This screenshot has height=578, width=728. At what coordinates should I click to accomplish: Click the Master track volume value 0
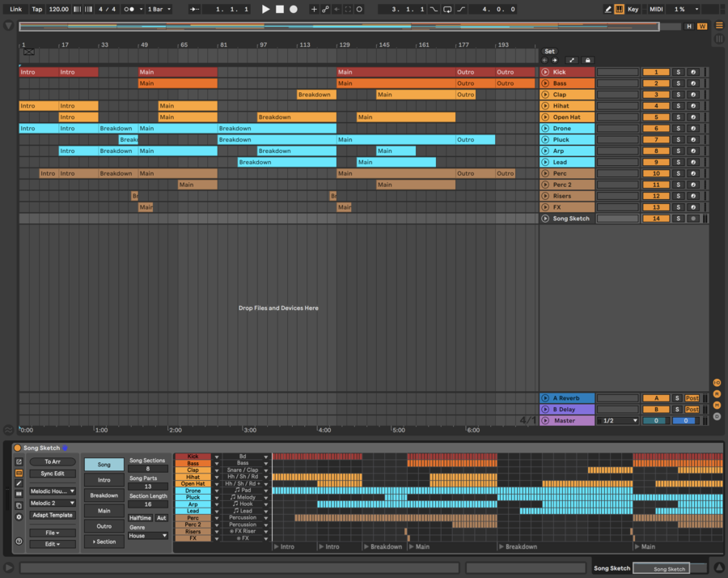tap(656, 421)
